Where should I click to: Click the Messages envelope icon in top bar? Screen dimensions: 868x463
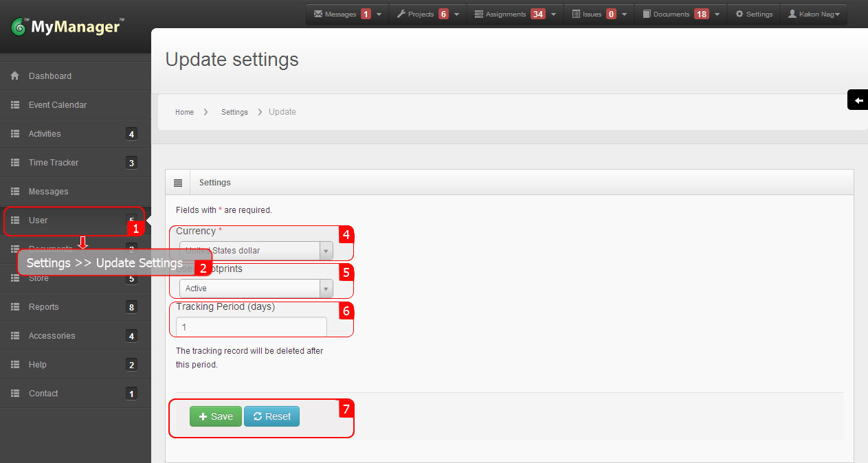pos(318,14)
